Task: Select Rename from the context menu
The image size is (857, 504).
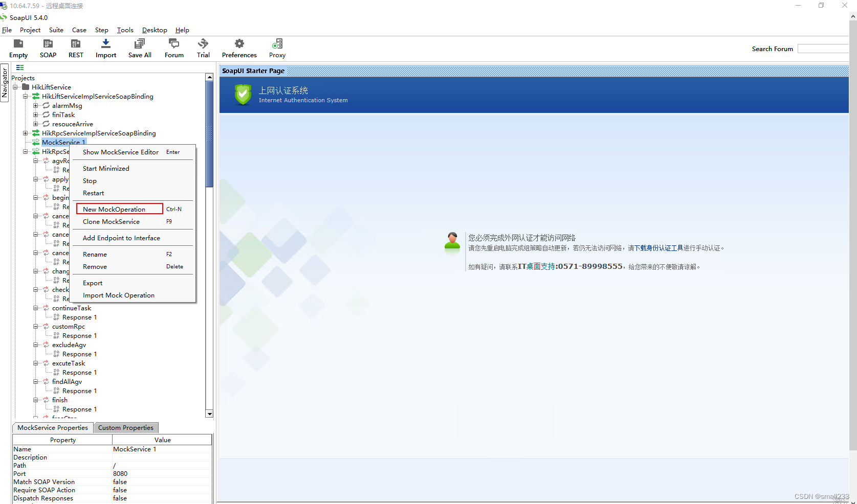Action: (133, 254)
